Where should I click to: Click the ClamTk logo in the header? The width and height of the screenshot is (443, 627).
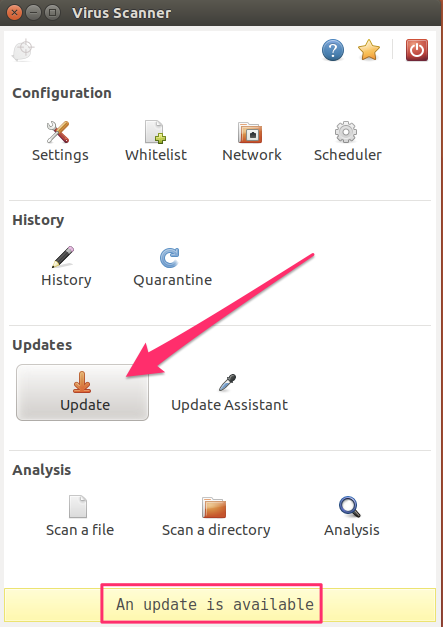23,50
